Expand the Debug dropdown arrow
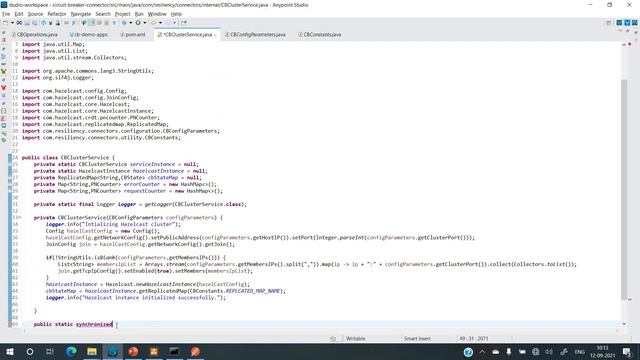Viewport: 640px width, 360px height. point(130,23)
